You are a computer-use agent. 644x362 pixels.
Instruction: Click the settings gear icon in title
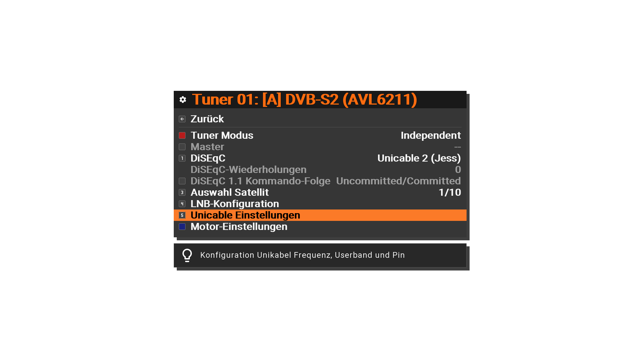pyautogui.click(x=182, y=100)
